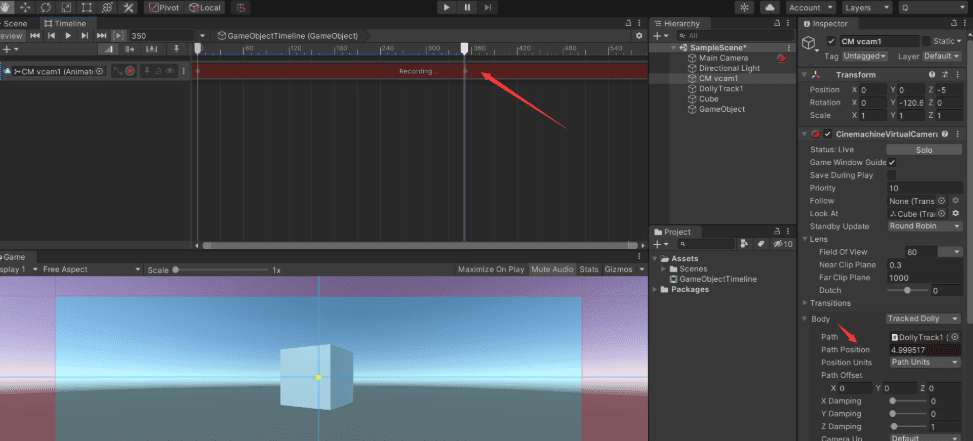Screen dimensions: 973x441
Task: Toggle the CM vcam1 active checkbox
Action: [832, 41]
